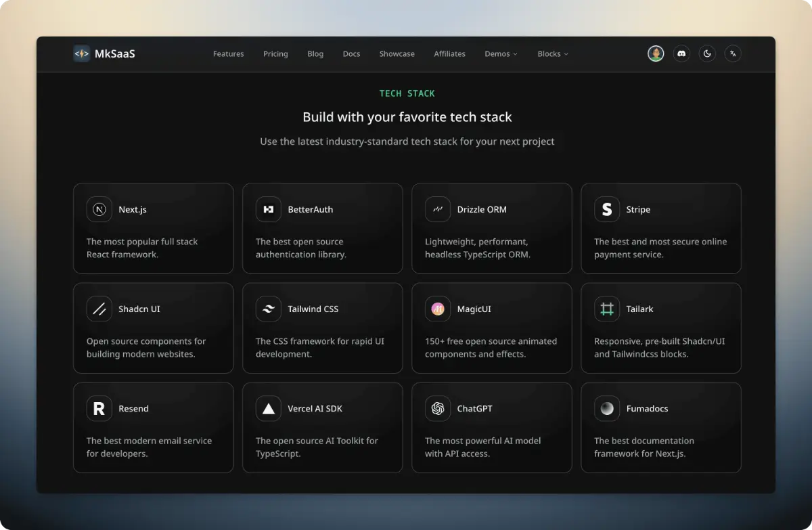Click the MkSaaS logo icon
The image size is (812, 530).
pos(82,53)
